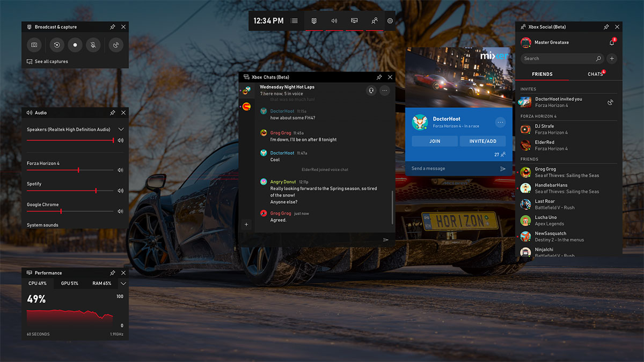Select ElderRed in friends list
The image size is (644, 362).
[x=569, y=145]
